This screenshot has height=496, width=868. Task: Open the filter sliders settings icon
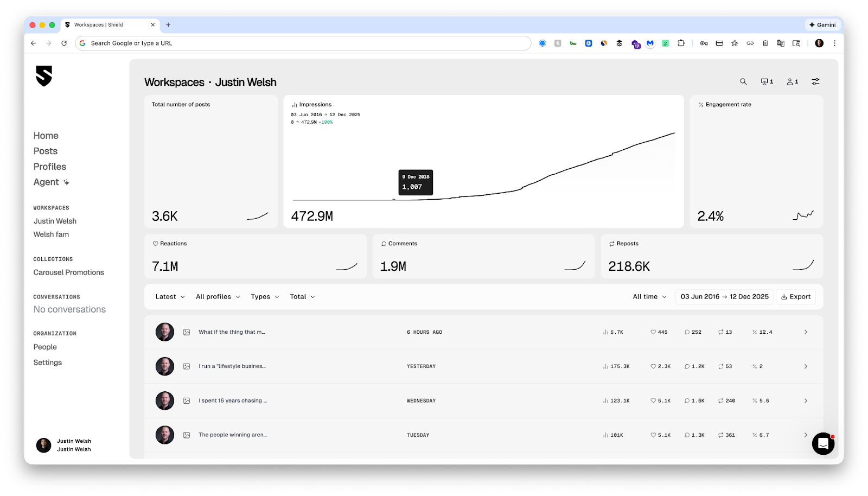click(815, 81)
